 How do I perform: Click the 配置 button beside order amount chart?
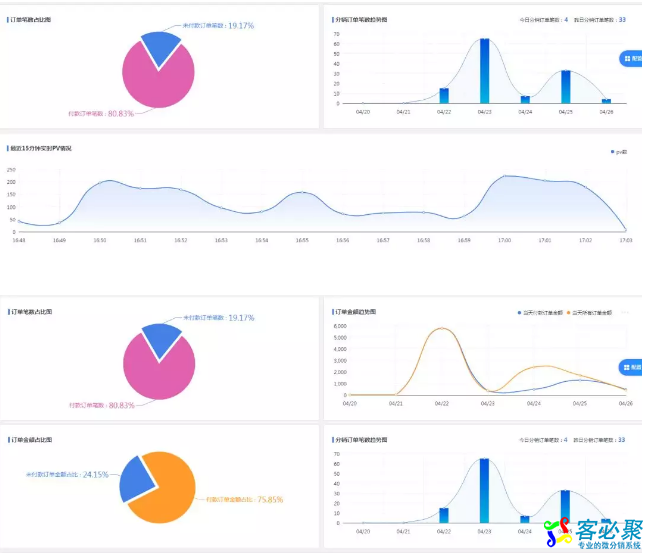(x=634, y=367)
